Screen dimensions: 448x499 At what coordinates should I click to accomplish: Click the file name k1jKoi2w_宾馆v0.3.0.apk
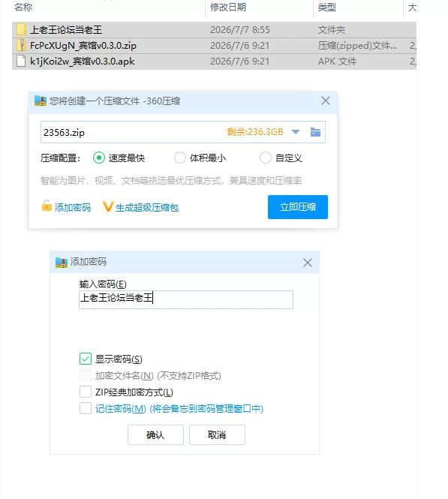tap(82, 61)
